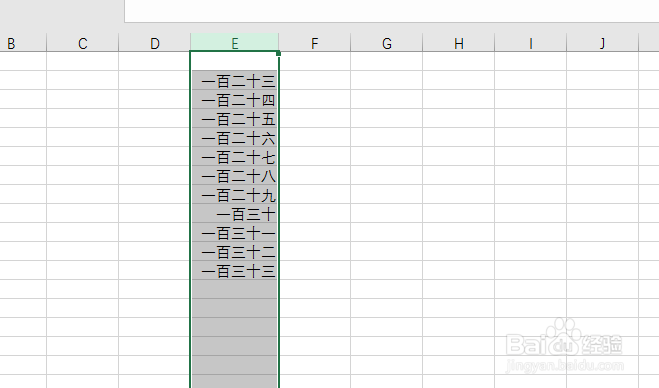Click cell containing 一百二十三
This screenshot has height=388, width=659.
(x=235, y=80)
